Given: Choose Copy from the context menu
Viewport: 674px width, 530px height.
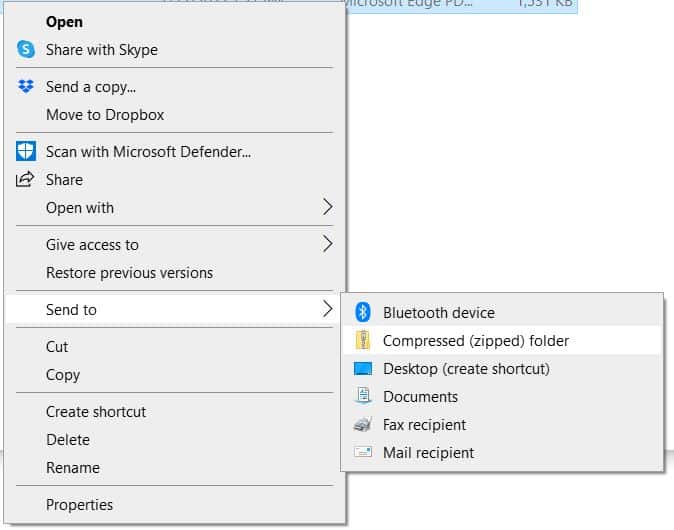Looking at the screenshot, I should (175, 374).
